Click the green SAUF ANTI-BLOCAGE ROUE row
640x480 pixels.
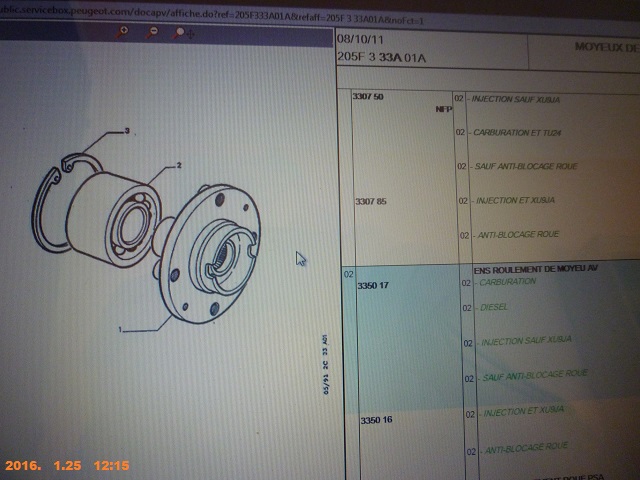[x=535, y=376]
